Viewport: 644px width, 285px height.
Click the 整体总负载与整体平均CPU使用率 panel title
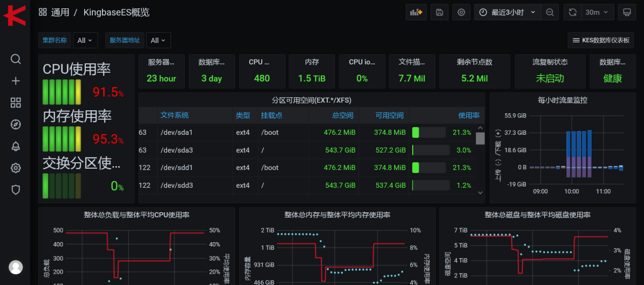click(x=137, y=215)
